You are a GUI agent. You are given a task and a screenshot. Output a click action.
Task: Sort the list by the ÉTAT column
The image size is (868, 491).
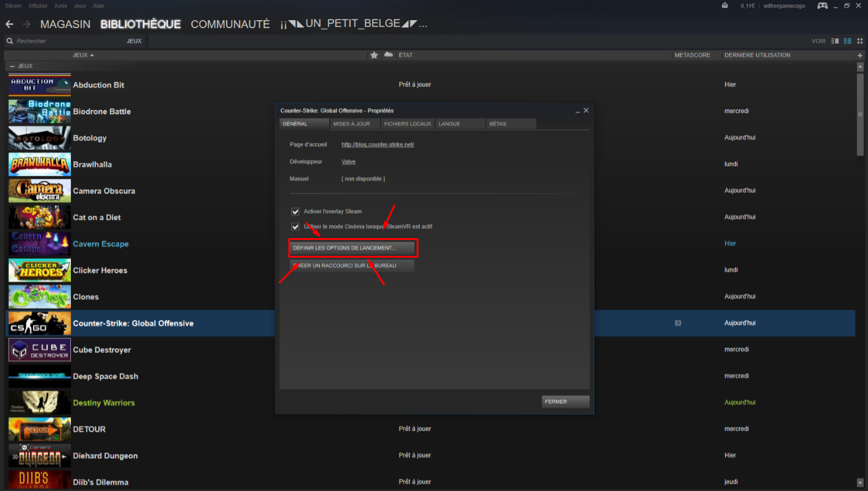pyautogui.click(x=406, y=55)
